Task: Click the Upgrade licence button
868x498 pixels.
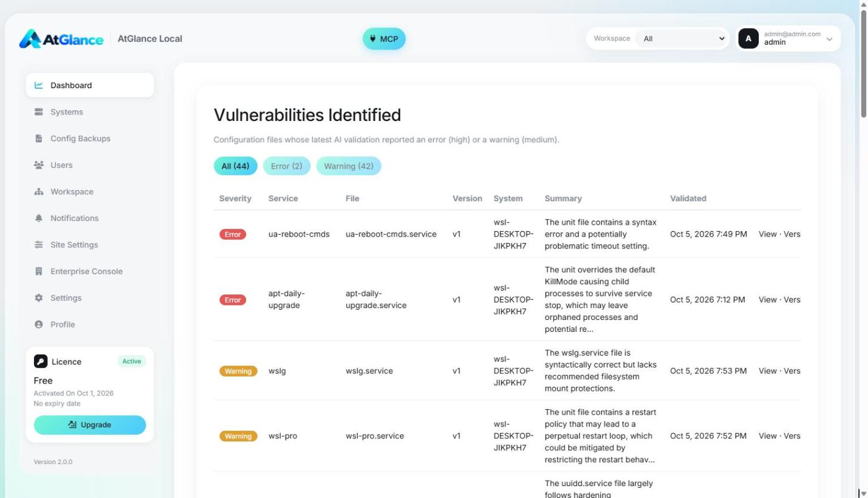Action: [90, 425]
